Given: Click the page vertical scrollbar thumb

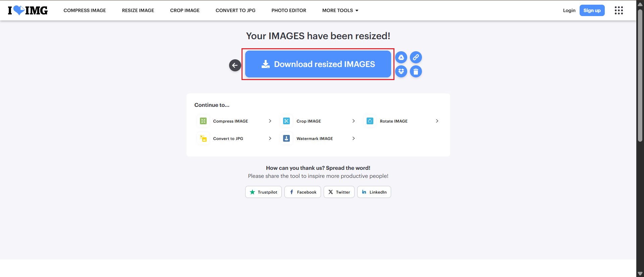Looking at the screenshot, I should coord(640,75).
